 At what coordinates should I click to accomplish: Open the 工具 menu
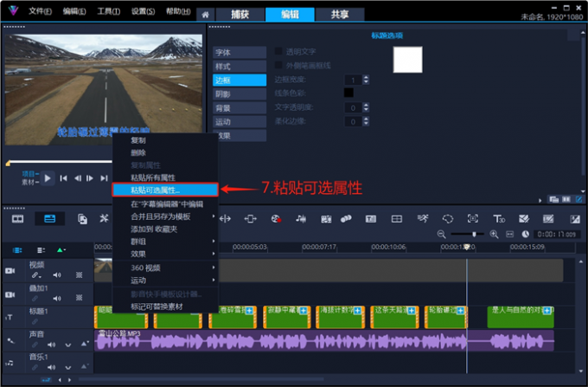[x=108, y=11]
